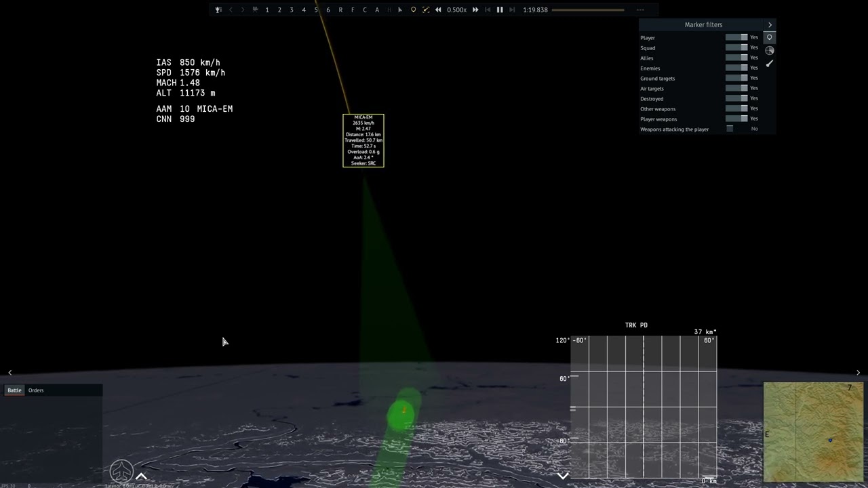Click the MICA-EM missile info label

[x=363, y=140]
